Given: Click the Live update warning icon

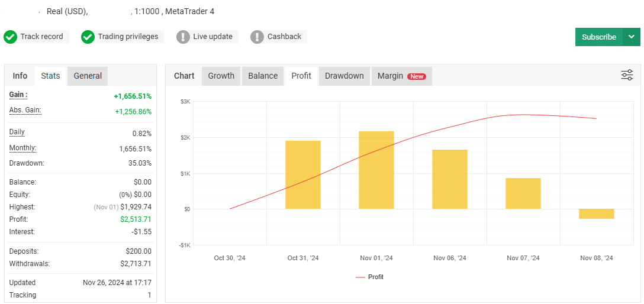Looking at the screenshot, I should [x=183, y=37].
